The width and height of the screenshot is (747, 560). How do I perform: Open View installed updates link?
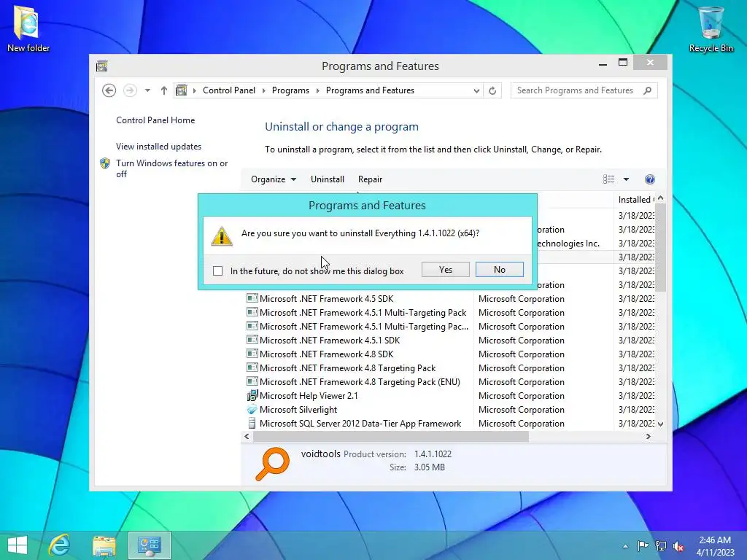pos(158,146)
